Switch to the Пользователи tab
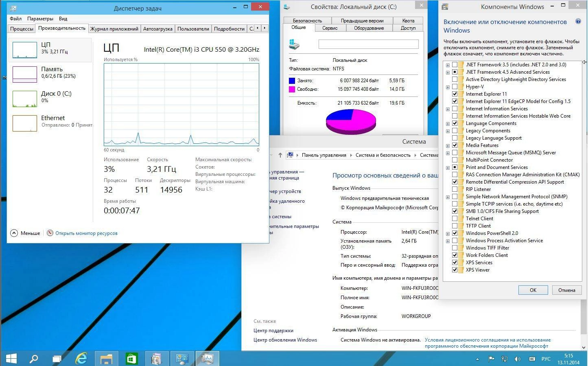Viewport: 588px width, 366px height. [193, 29]
